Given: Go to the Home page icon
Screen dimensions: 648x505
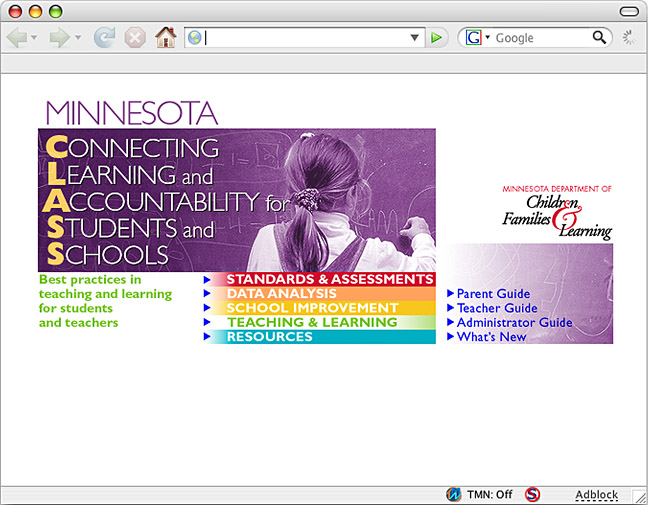Looking at the screenshot, I should click(x=166, y=37).
